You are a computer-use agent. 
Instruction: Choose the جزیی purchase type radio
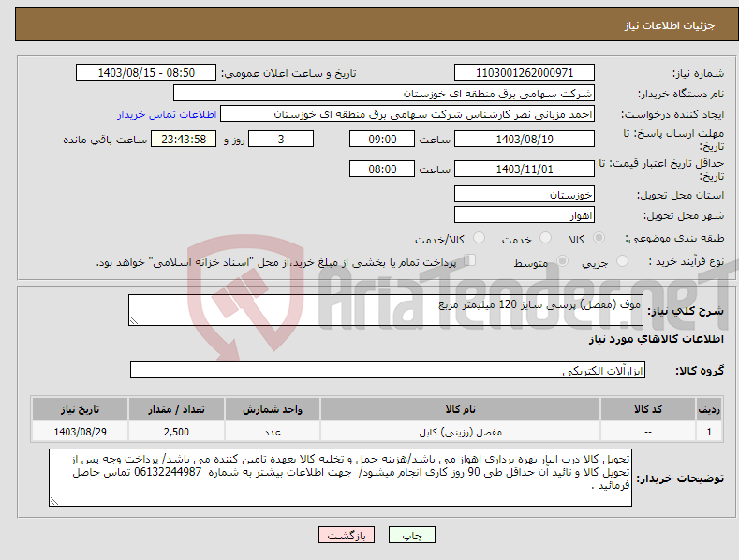(622, 260)
